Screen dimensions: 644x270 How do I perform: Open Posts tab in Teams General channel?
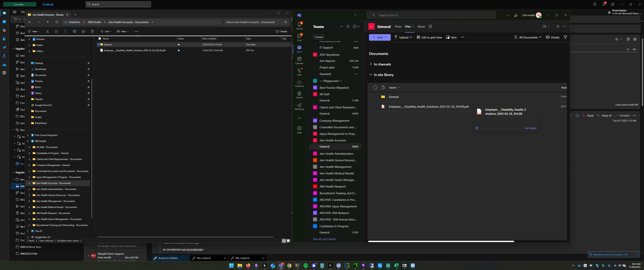click(398, 27)
